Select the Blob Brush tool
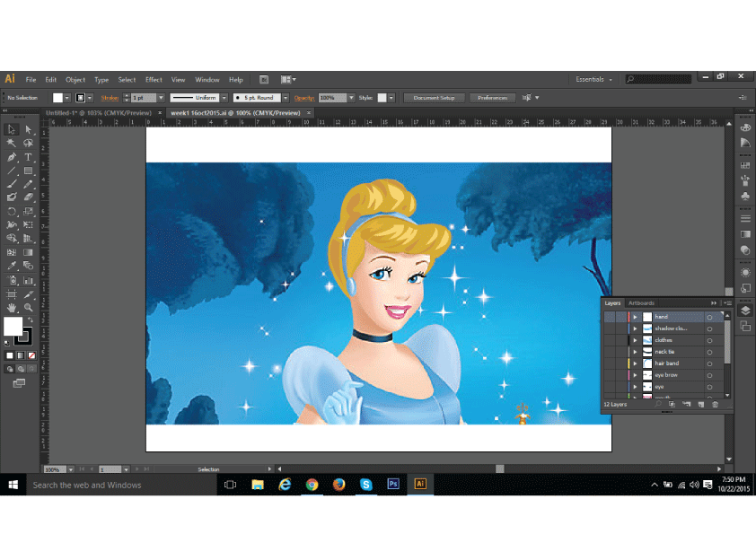 pyautogui.click(x=12, y=197)
